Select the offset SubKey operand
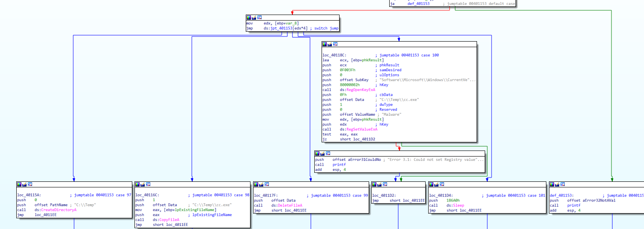 point(354,80)
